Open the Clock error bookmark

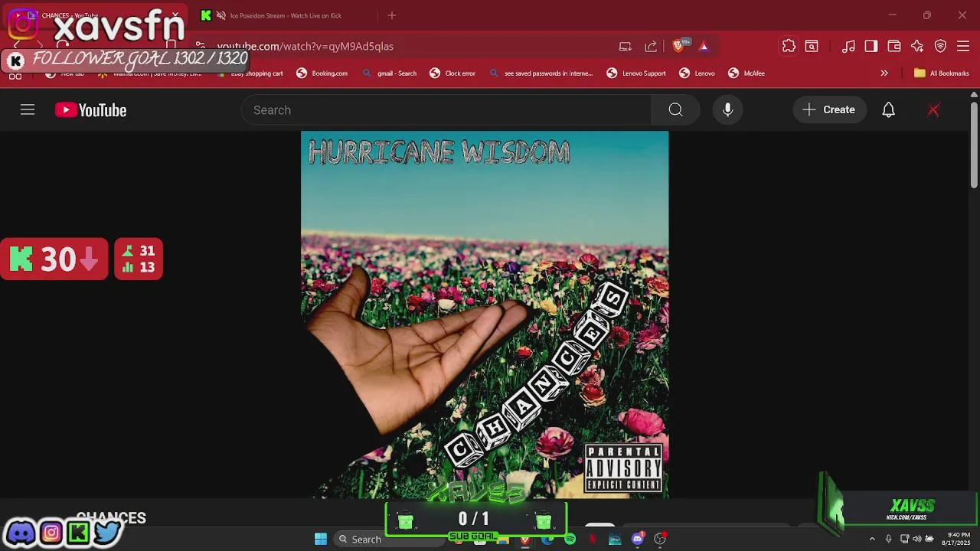(x=452, y=73)
